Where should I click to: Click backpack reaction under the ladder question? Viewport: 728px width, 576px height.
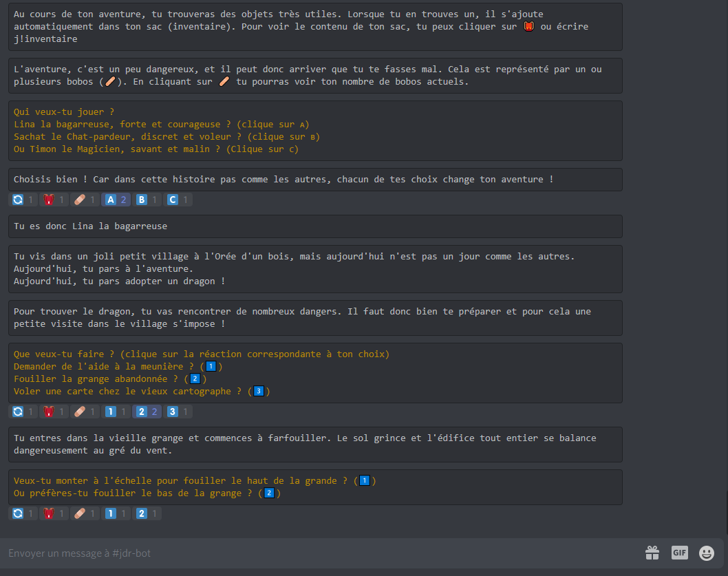54,513
